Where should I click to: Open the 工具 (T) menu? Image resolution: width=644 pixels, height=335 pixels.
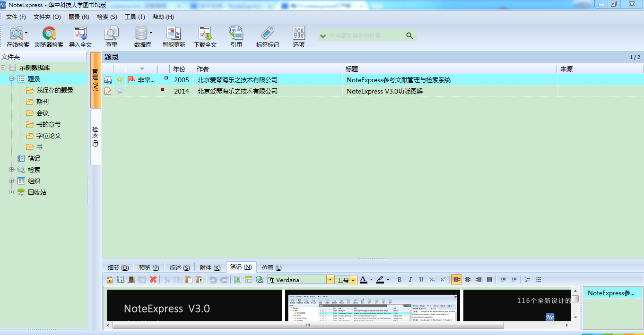point(135,17)
